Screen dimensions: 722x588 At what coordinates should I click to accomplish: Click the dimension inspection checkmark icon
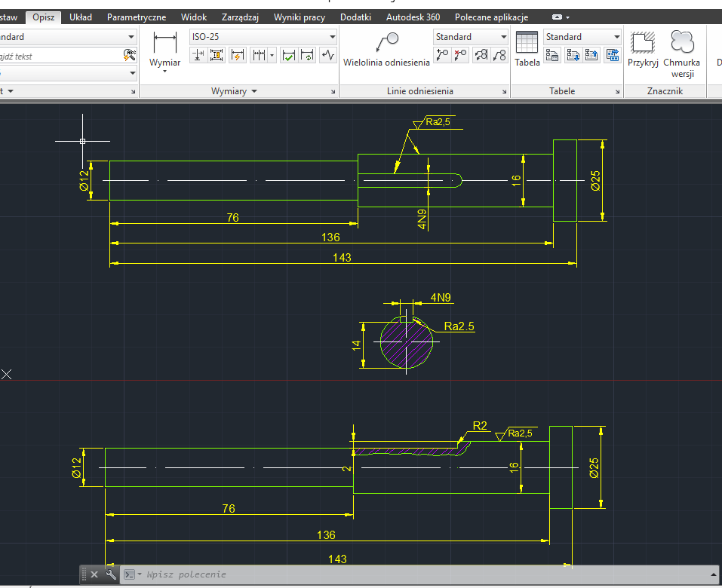(288, 55)
